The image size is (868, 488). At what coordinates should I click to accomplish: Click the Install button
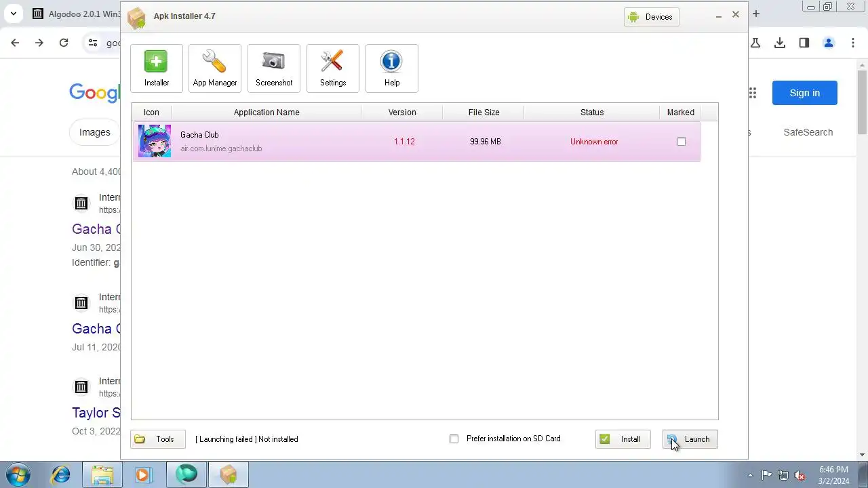[623, 439]
